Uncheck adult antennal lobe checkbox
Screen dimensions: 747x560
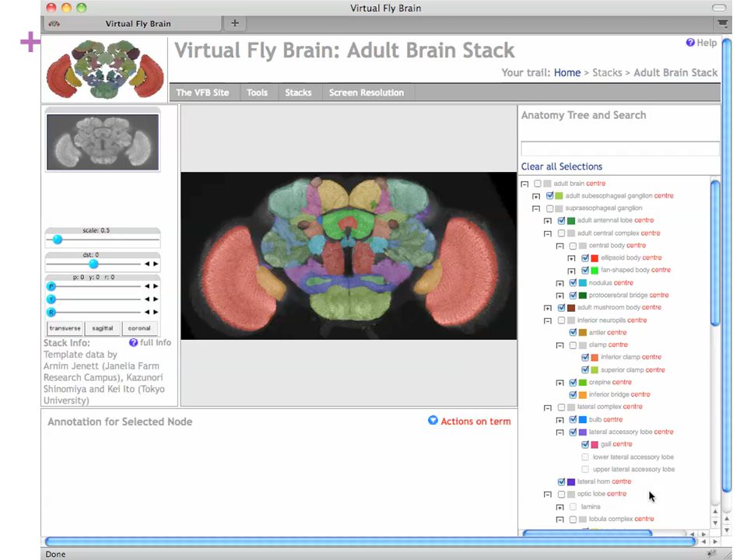[561, 220]
